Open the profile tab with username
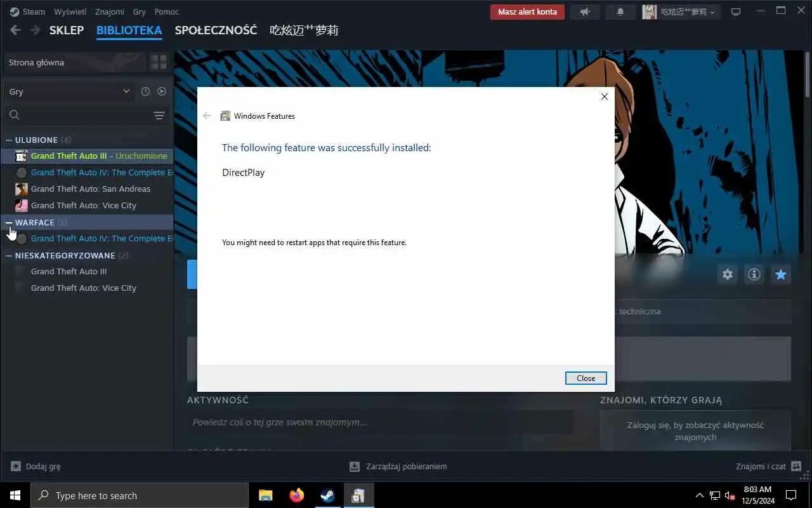Screen dimensions: 812x508 click(x=304, y=30)
